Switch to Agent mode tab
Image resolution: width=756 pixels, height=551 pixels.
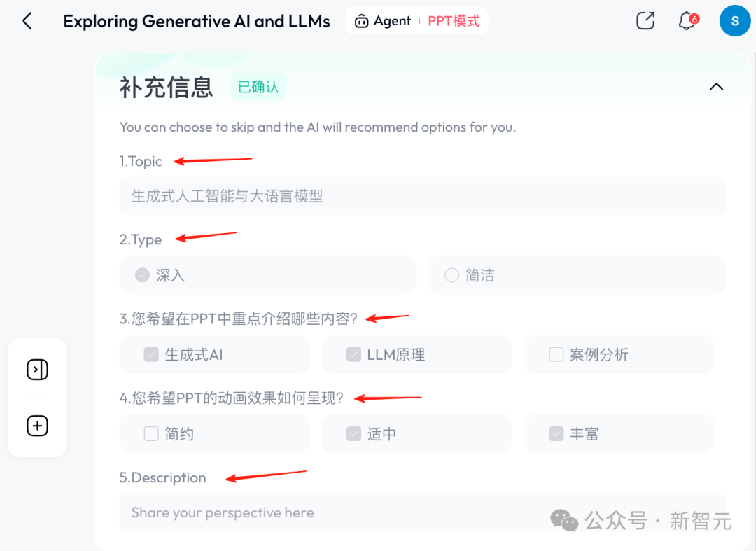click(x=383, y=21)
